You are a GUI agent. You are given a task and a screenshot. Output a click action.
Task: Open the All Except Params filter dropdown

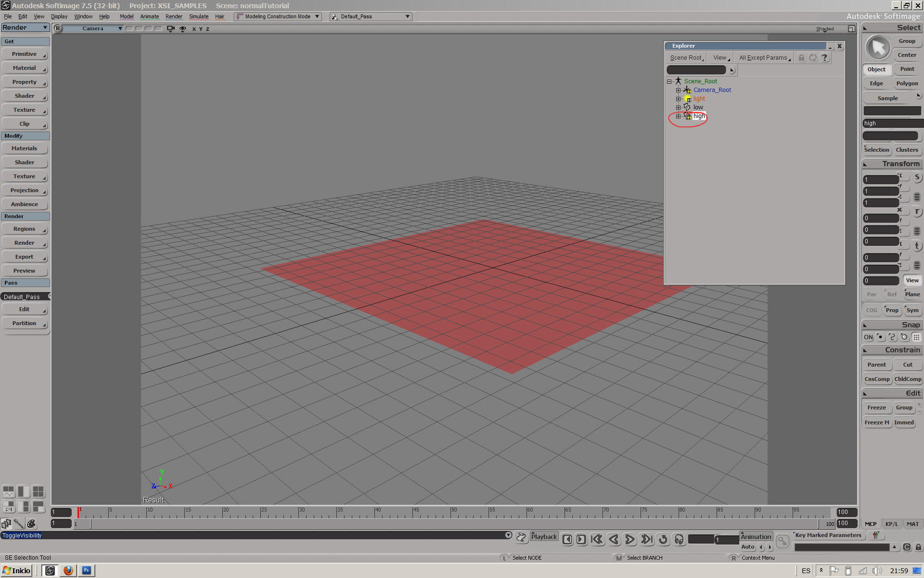[765, 58]
